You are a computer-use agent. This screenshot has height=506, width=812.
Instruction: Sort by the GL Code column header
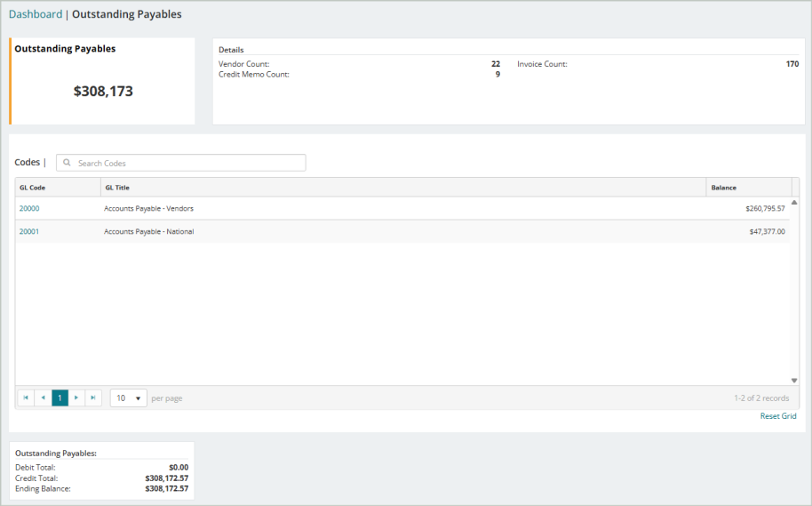pyautogui.click(x=58, y=188)
